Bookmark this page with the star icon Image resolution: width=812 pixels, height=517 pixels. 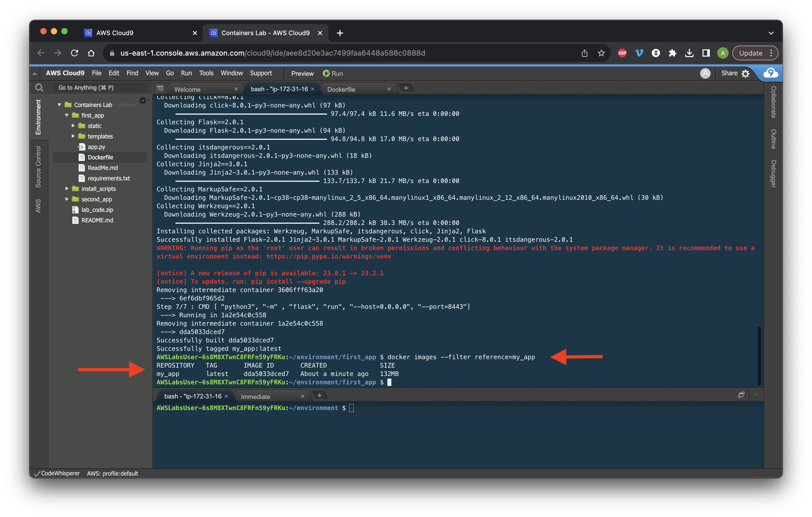[601, 53]
